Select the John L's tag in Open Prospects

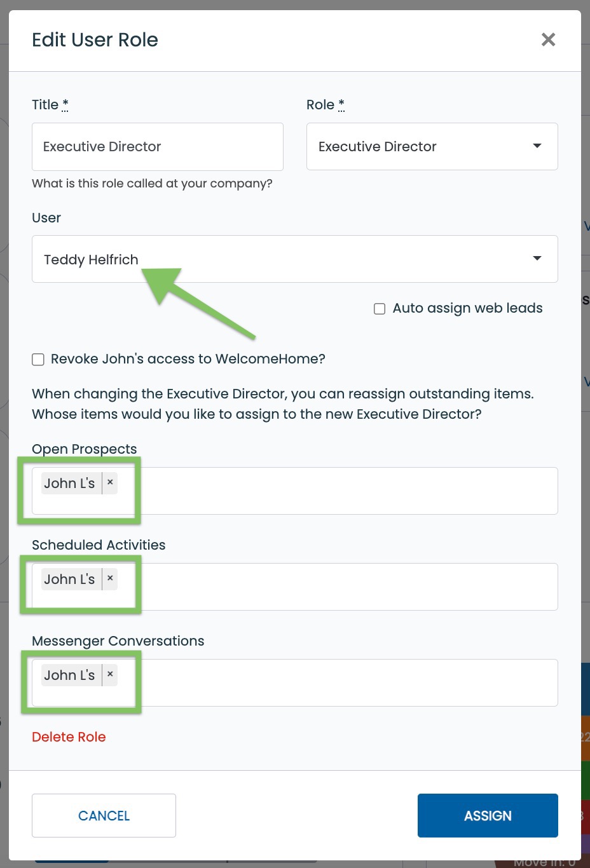pyautogui.click(x=69, y=483)
